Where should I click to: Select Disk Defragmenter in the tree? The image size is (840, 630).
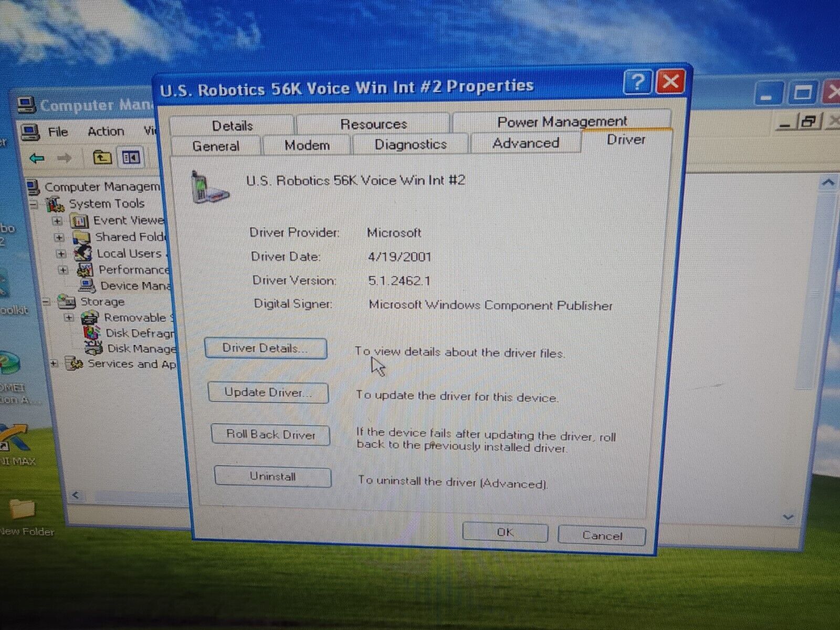tap(140, 333)
